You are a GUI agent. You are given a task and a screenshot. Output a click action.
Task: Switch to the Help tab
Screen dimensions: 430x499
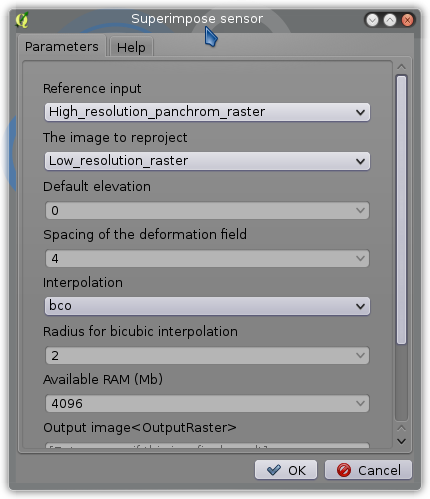coord(131,47)
